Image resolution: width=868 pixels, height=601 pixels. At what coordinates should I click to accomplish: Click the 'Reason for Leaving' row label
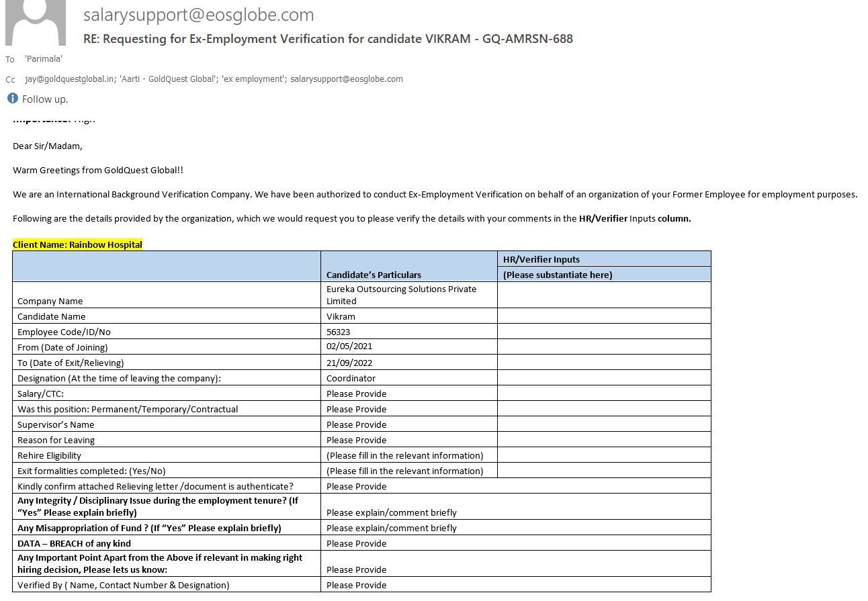tap(56, 440)
